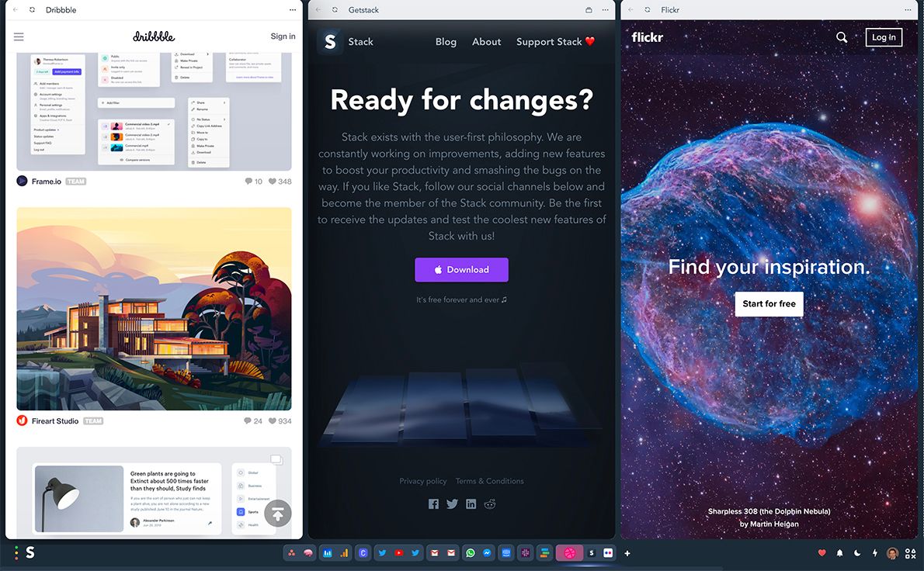Expand the hamburger menu on Dribbble
Screen dimensions: 924x571
click(x=19, y=36)
